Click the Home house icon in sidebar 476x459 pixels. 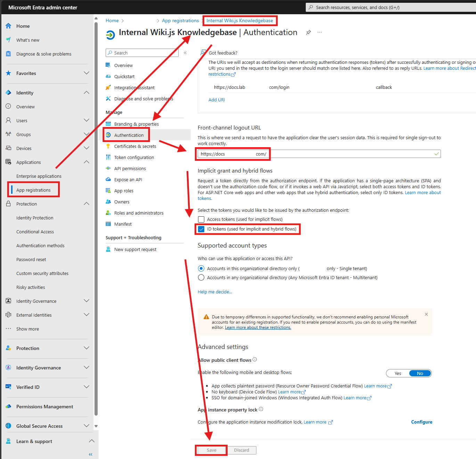coord(8,26)
